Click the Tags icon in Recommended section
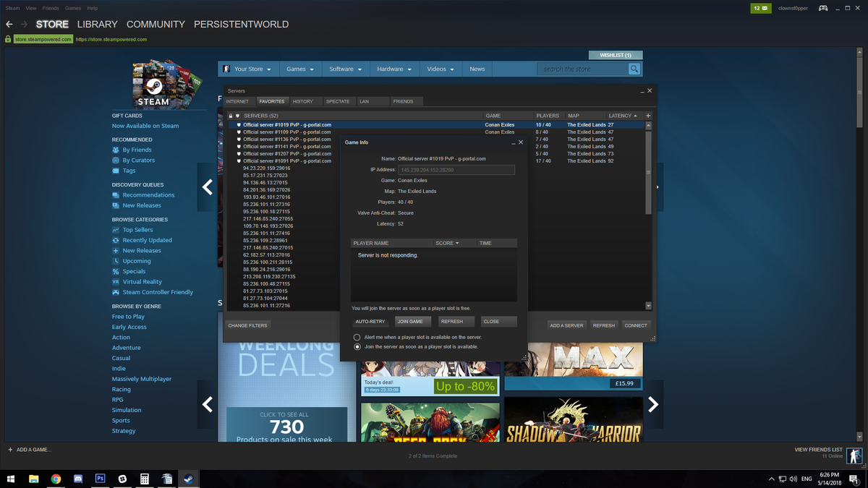This screenshot has width=868, height=488. [116, 171]
